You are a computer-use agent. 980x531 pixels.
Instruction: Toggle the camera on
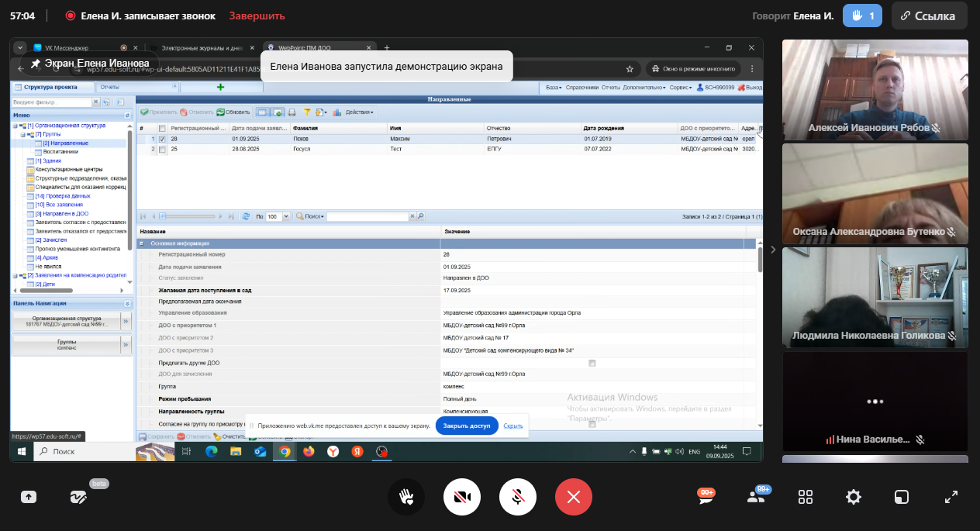462,497
